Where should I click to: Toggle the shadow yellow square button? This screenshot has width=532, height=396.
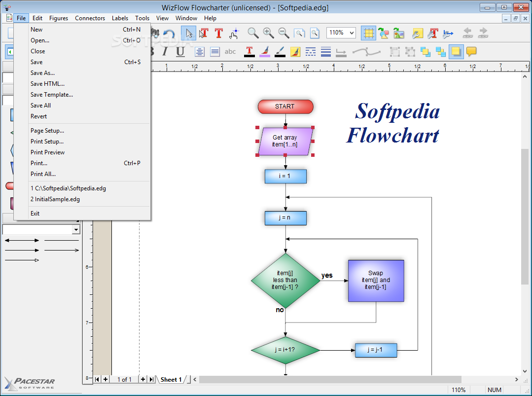pos(456,52)
